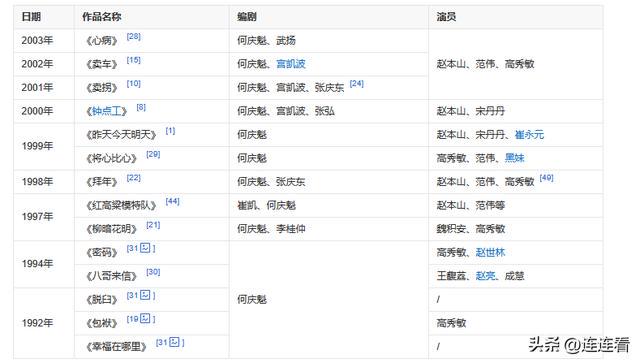Click the 日期 column header
This screenshot has width=640, height=363.
44,17
